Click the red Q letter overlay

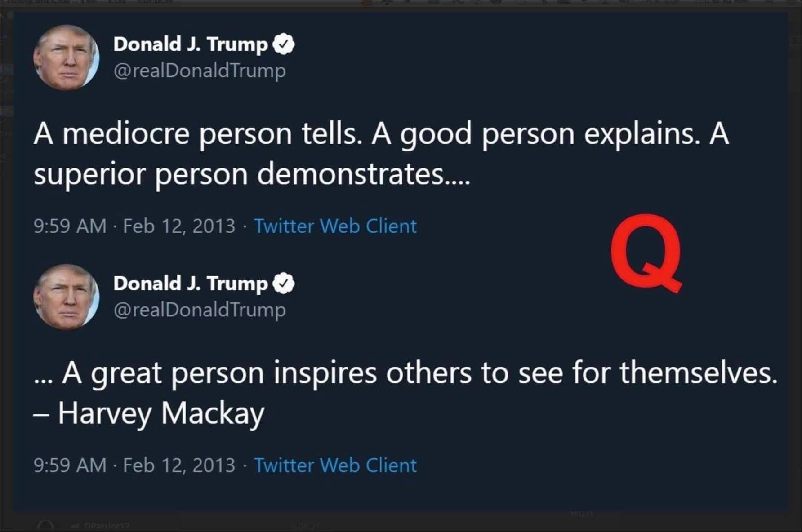click(646, 253)
